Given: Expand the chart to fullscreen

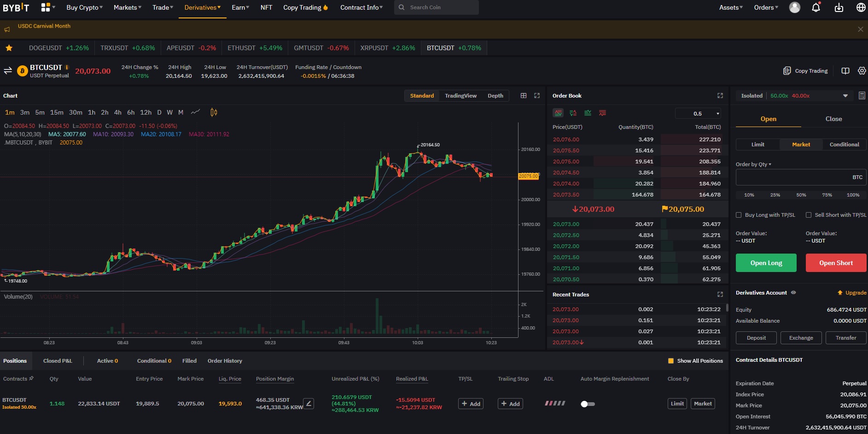Looking at the screenshot, I should (537, 96).
